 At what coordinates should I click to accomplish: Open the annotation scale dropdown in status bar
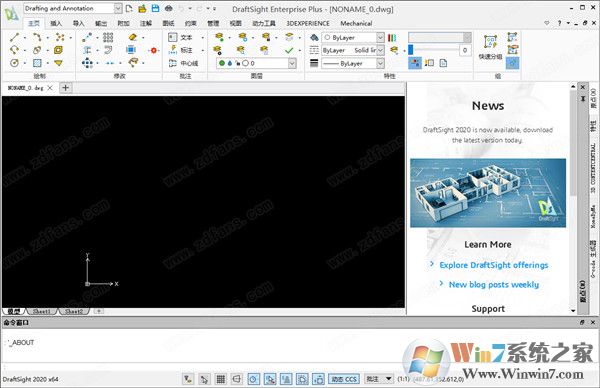point(379,379)
